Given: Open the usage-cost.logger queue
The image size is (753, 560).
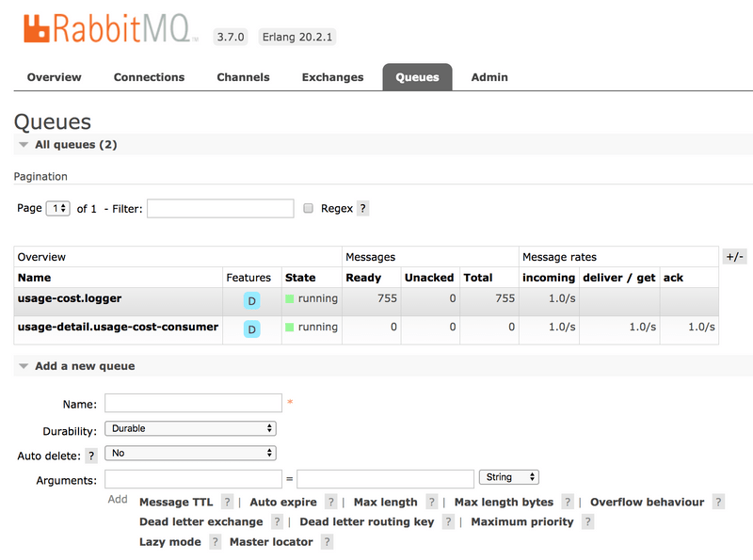Looking at the screenshot, I should (x=68, y=300).
